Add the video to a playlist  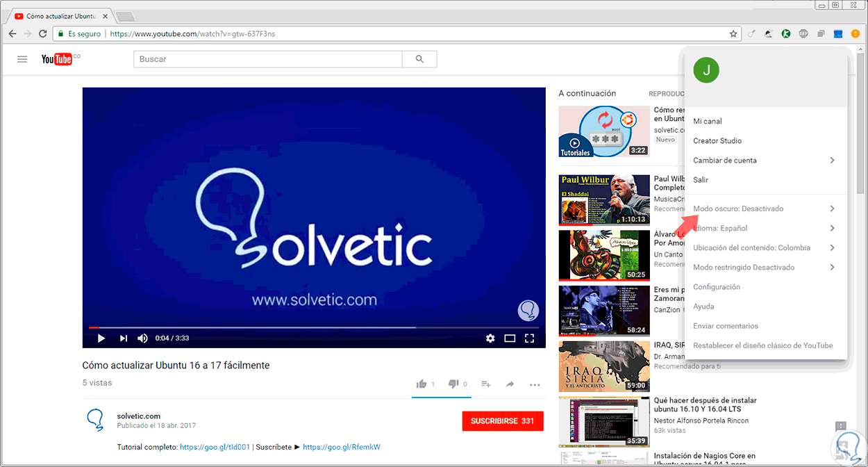pyautogui.click(x=486, y=384)
